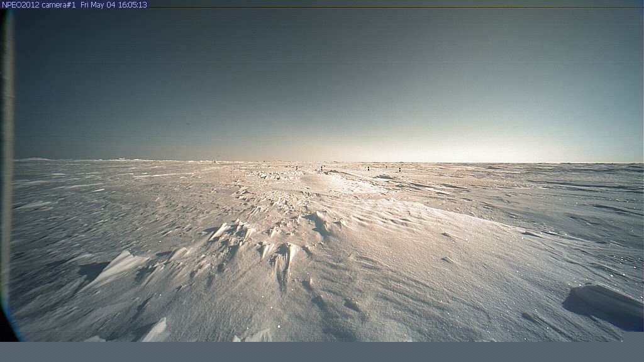This screenshot has width=644, height=362.
Task: Click the leftmost black marker pole on the ice
Action: [x=296, y=167]
